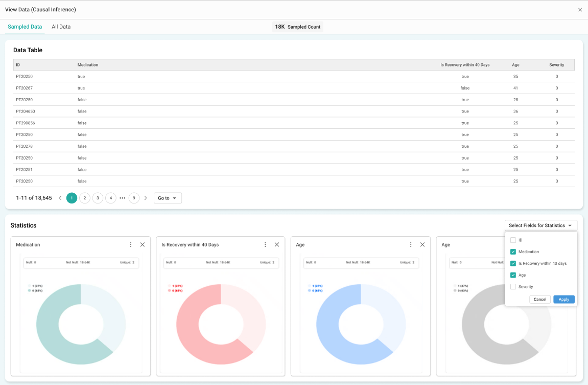
Task: Go to next page of data table
Action: [146, 198]
